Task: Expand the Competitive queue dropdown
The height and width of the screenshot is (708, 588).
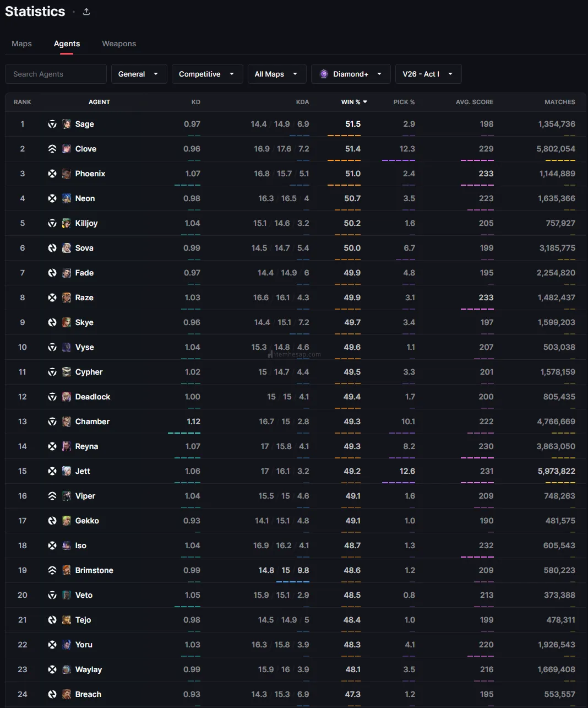Action: coord(207,74)
